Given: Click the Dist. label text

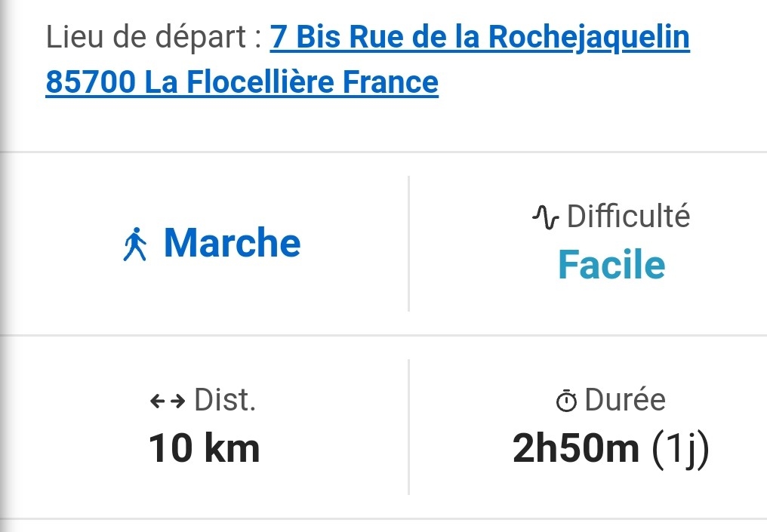Looking at the screenshot, I should pos(225,400).
